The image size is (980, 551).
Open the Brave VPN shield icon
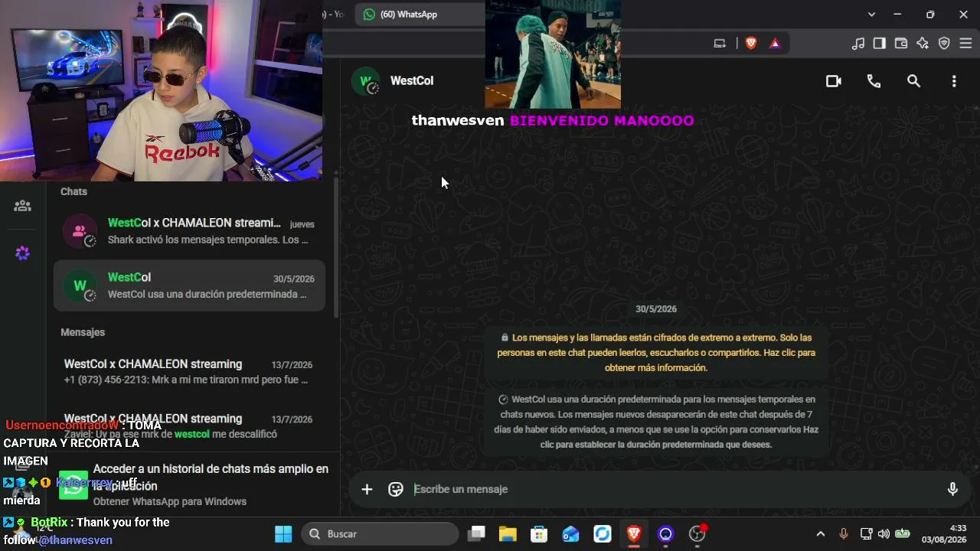coord(944,44)
